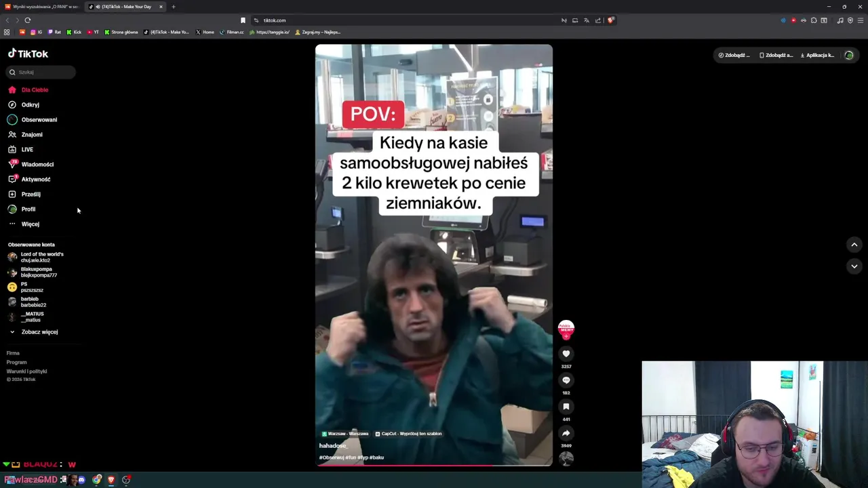
Task: Open the Obserwowani feed
Action: click(33, 119)
